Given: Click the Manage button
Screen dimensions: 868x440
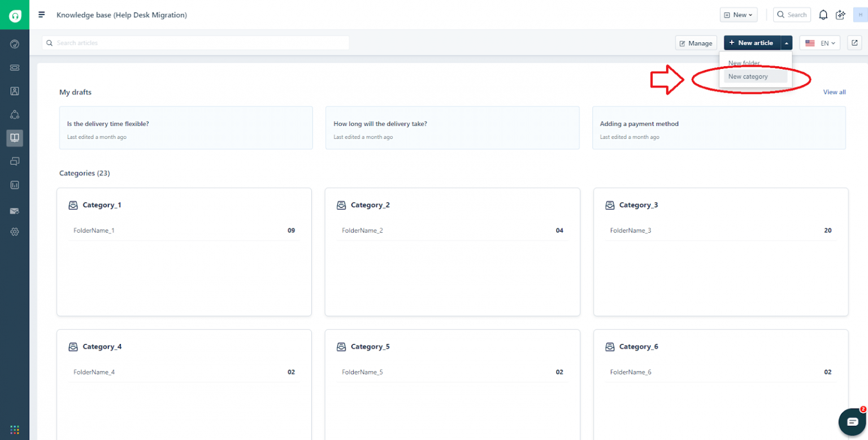Looking at the screenshot, I should tap(696, 42).
